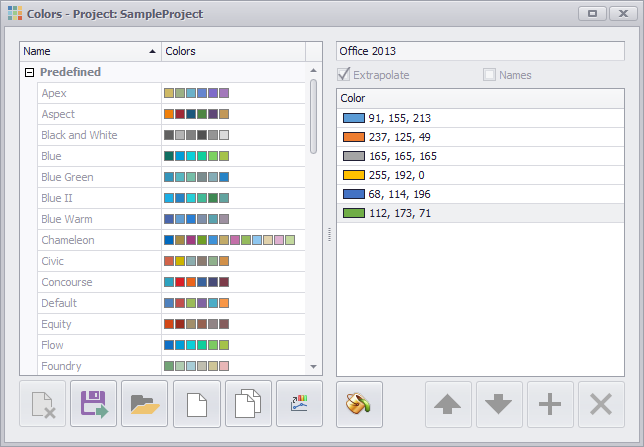The image size is (644, 447).
Task: Click the Chameleon row color swatches
Action: tap(230, 240)
